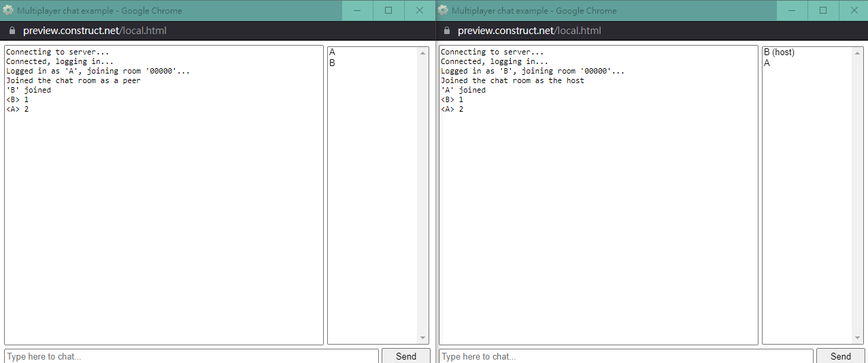The height and width of the screenshot is (363, 868).
Task: Click scroll-up arrow in left window user list
Action: pyautogui.click(x=422, y=52)
